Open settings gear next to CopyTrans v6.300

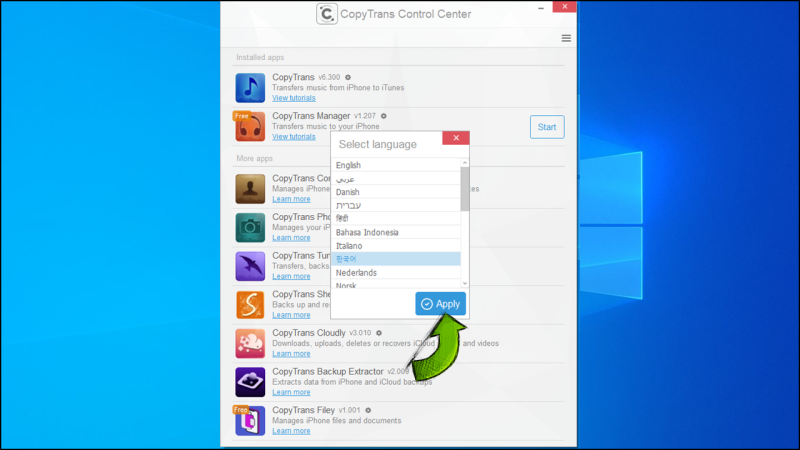click(x=348, y=77)
